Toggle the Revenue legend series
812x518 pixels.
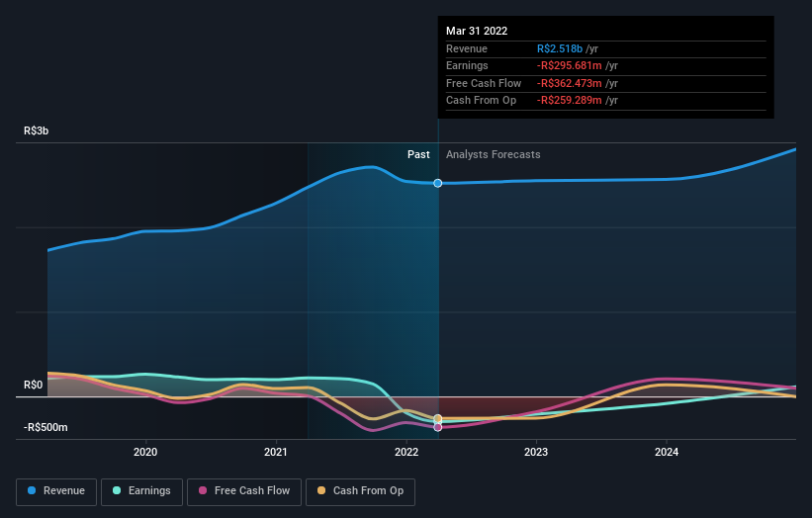(x=56, y=491)
